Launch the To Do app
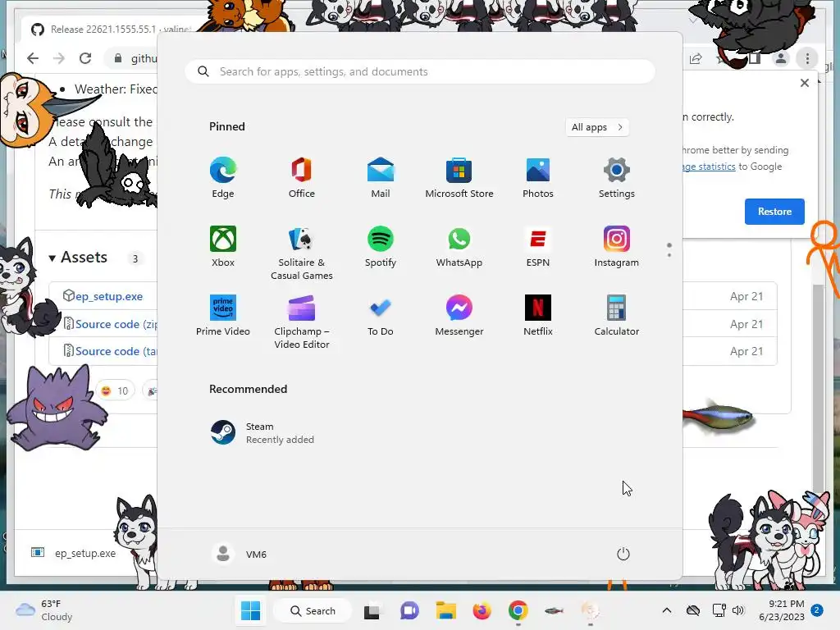 [x=381, y=316]
